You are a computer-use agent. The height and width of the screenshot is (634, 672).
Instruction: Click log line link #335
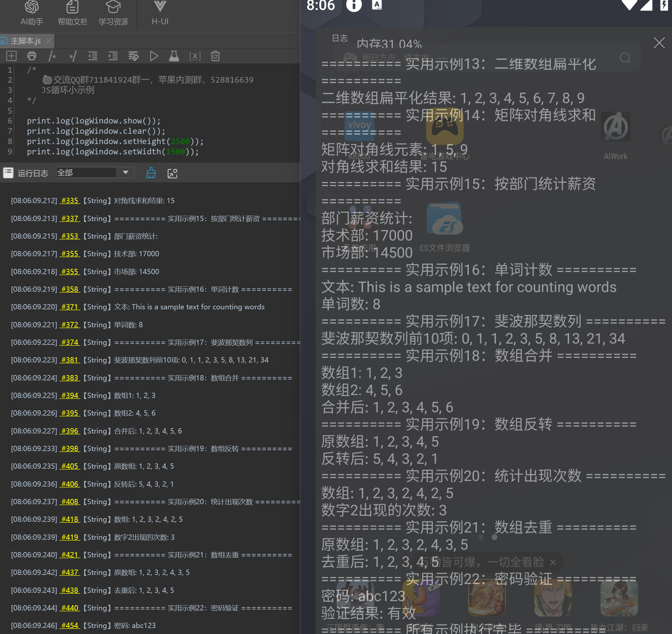point(70,201)
